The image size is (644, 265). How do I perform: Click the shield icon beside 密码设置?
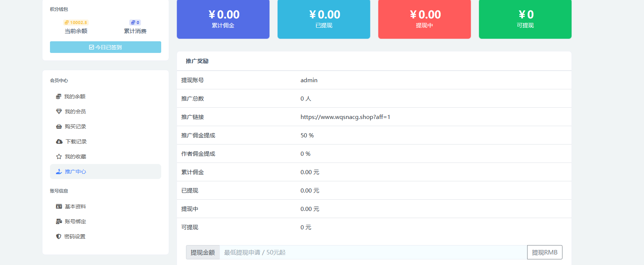[59, 236]
